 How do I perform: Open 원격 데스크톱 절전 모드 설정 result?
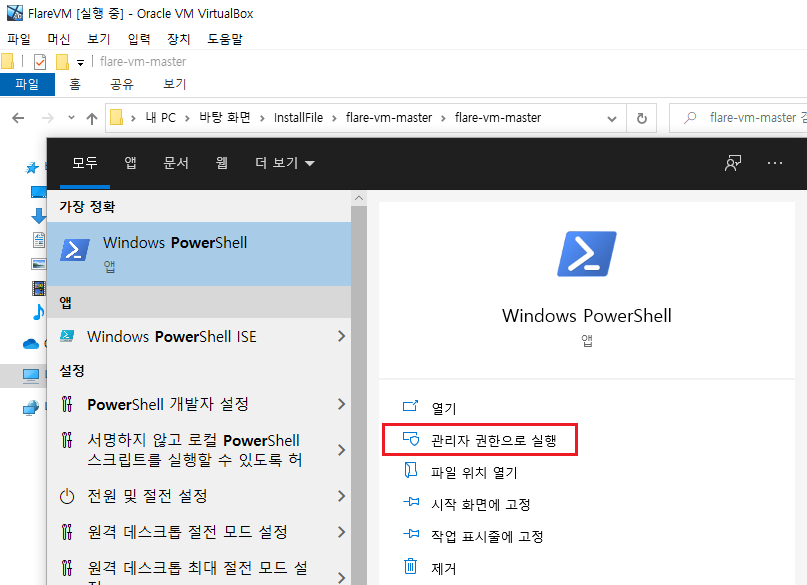click(x=187, y=531)
